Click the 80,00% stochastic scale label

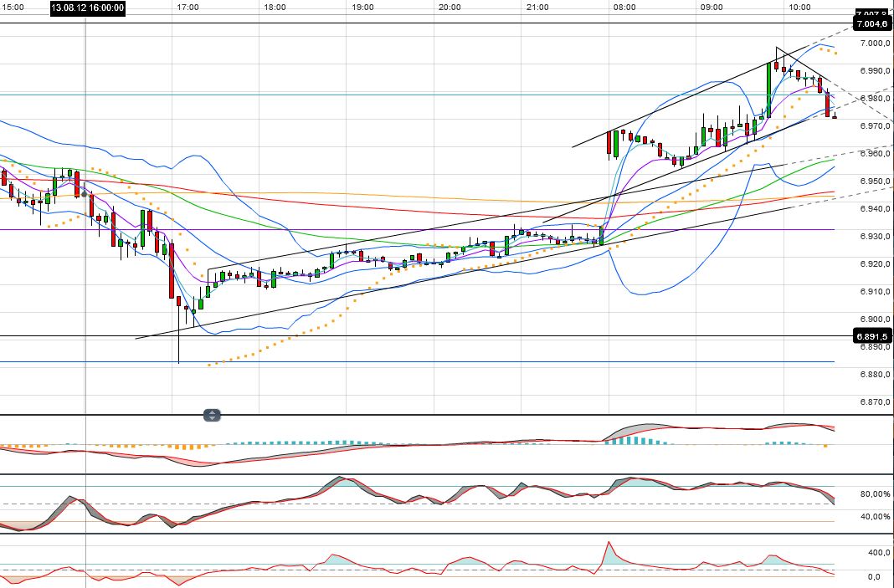click(876, 494)
